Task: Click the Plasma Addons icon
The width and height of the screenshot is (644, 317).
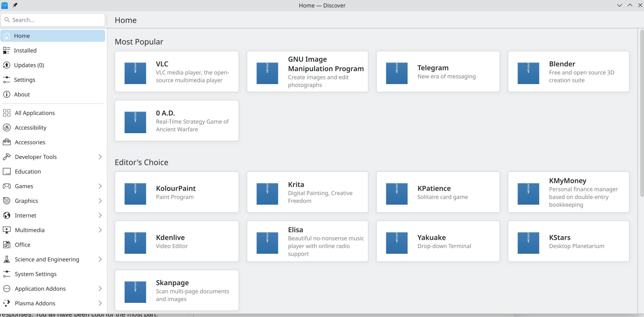Action: [7, 303]
